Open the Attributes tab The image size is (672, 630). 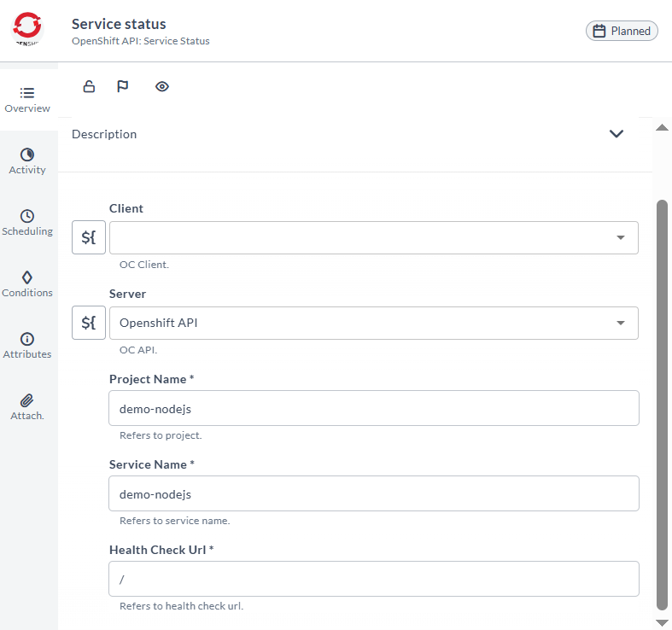(x=27, y=346)
